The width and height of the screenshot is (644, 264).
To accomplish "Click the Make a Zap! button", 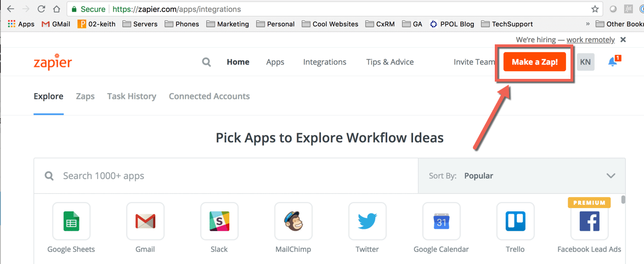I will pos(535,62).
